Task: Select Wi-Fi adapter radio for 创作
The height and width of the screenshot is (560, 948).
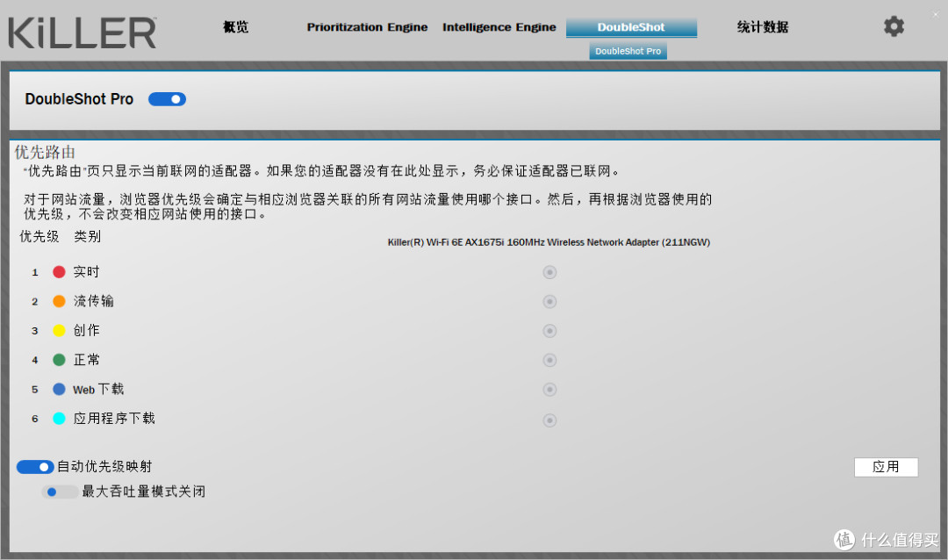Action: pos(549,331)
